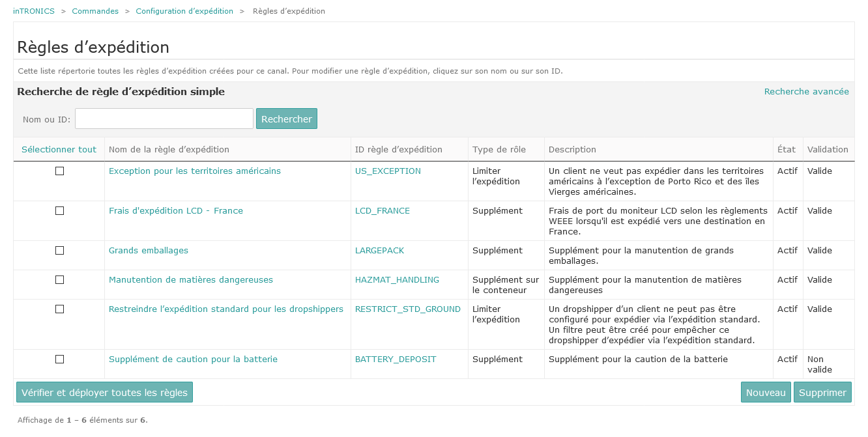Open the HAZMAT_HANDLING rule ID link

click(397, 280)
